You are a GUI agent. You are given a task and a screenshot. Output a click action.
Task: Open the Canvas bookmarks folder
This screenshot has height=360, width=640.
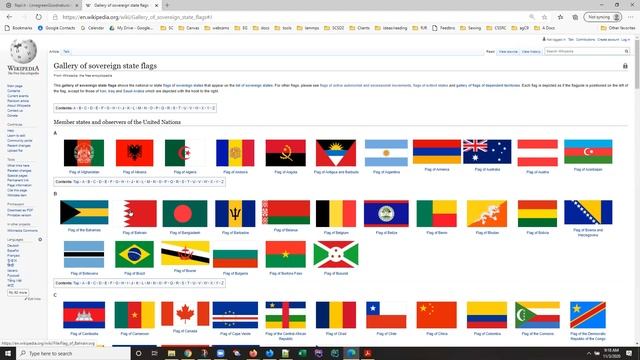click(189, 28)
